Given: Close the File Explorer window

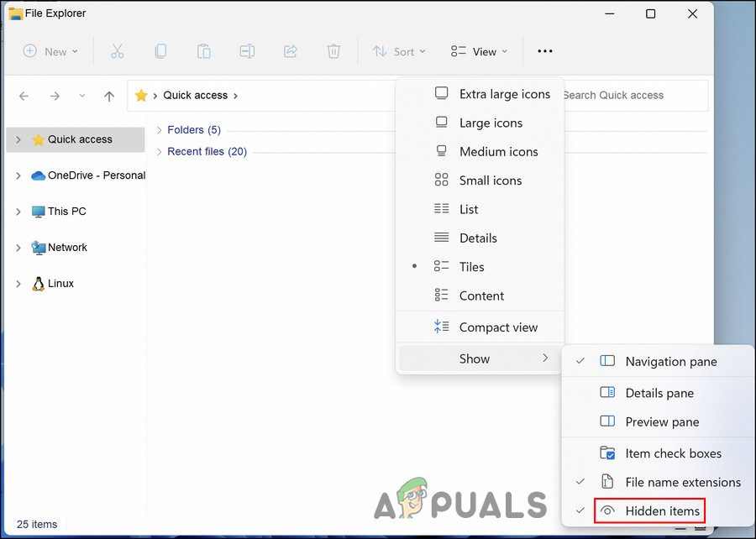Looking at the screenshot, I should click(692, 13).
